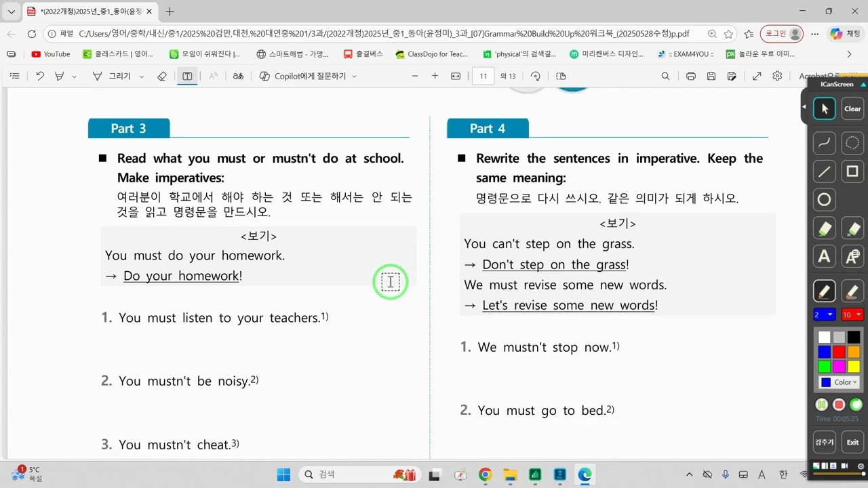Click the 로그인 profile button
868x488 pixels.
coord(782,33)
